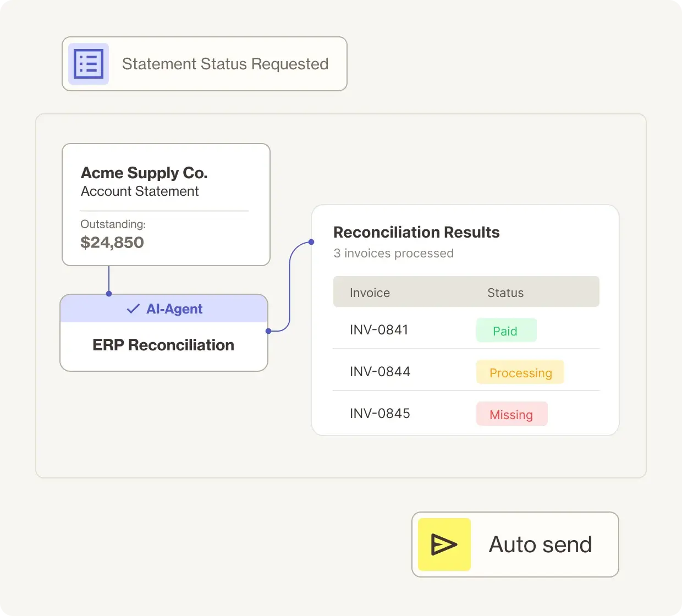The width and height of the screenshot is (682, 616).
Task: Collapse the ERP Reconciliation card
Action: pyautogui.click(x=163, y=345)
